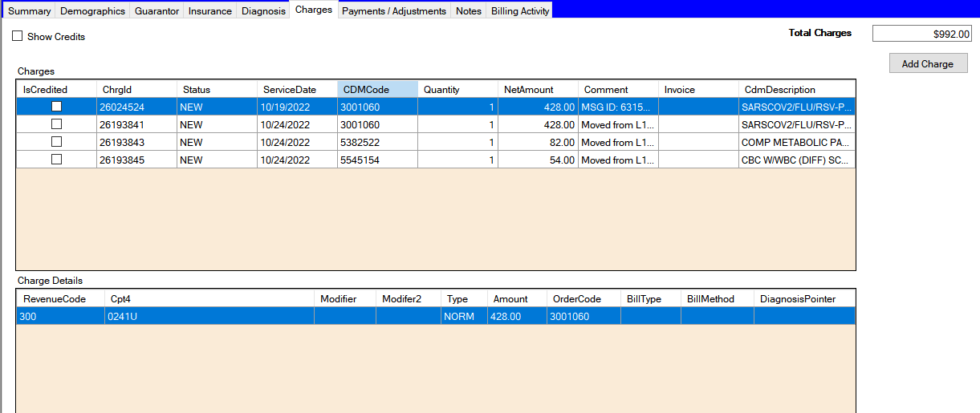Open the Demographics tab
Image resolution: width=980 pixels, height=413 pixels.
92,11
